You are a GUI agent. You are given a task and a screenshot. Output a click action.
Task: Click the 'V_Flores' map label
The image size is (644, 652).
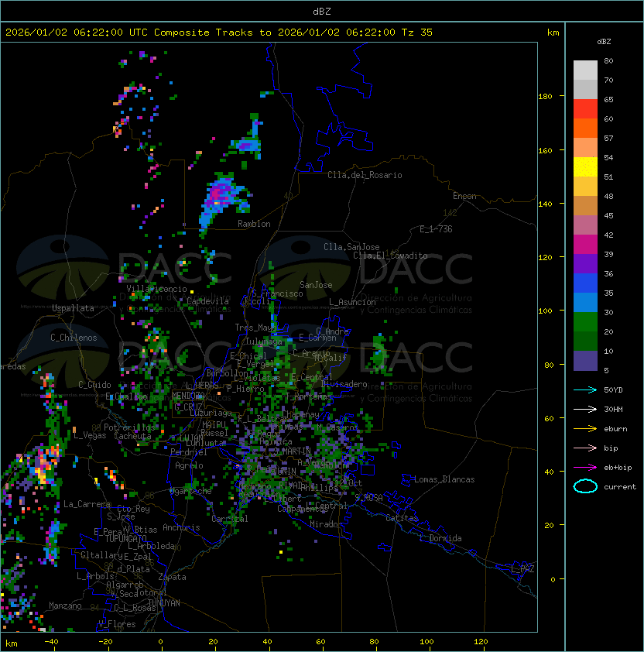pos(117,624)
